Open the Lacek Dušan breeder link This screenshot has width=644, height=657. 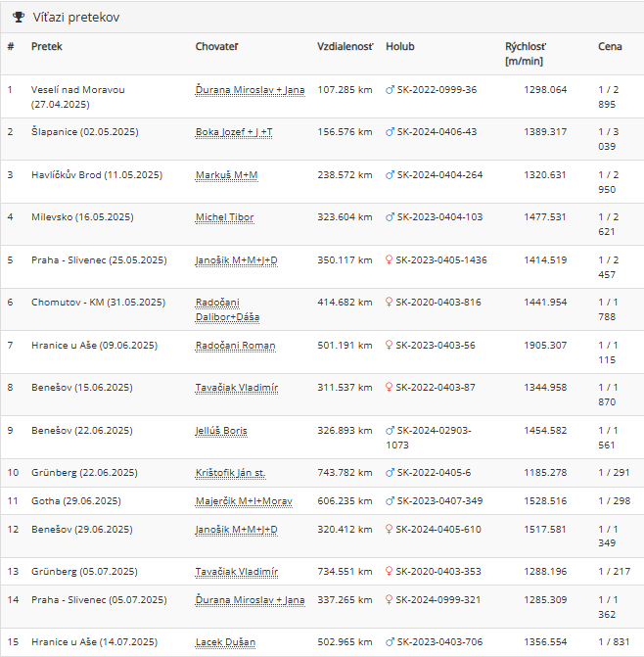[x=225, y=642]
